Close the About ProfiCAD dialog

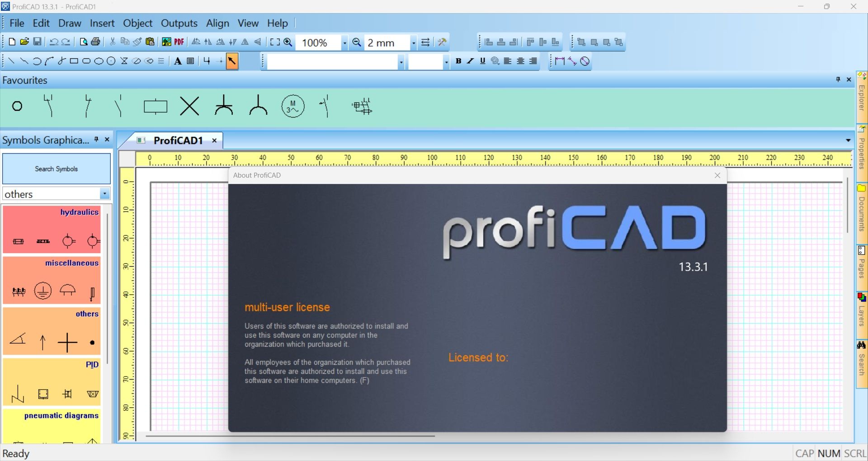coord(717,175)
